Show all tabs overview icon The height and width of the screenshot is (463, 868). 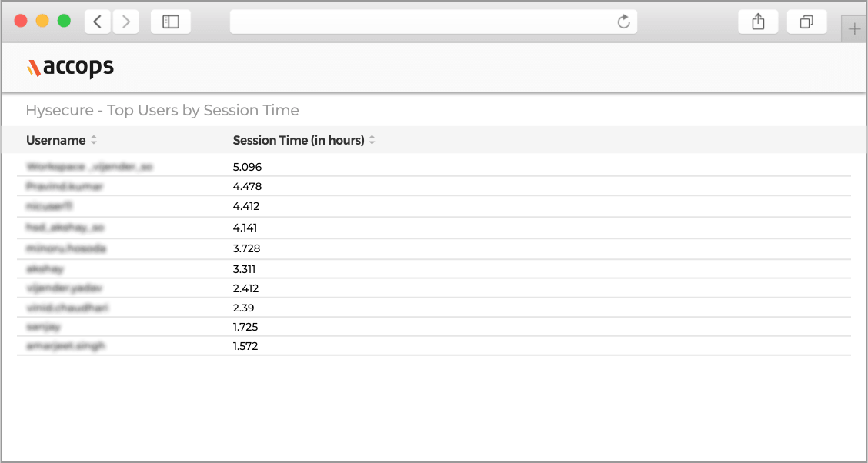pos(806,22)
